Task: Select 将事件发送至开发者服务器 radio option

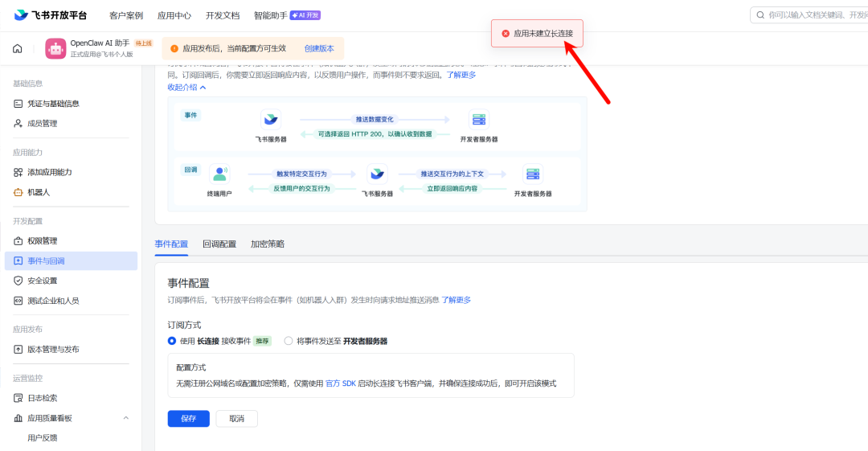Action: [289, 341]
